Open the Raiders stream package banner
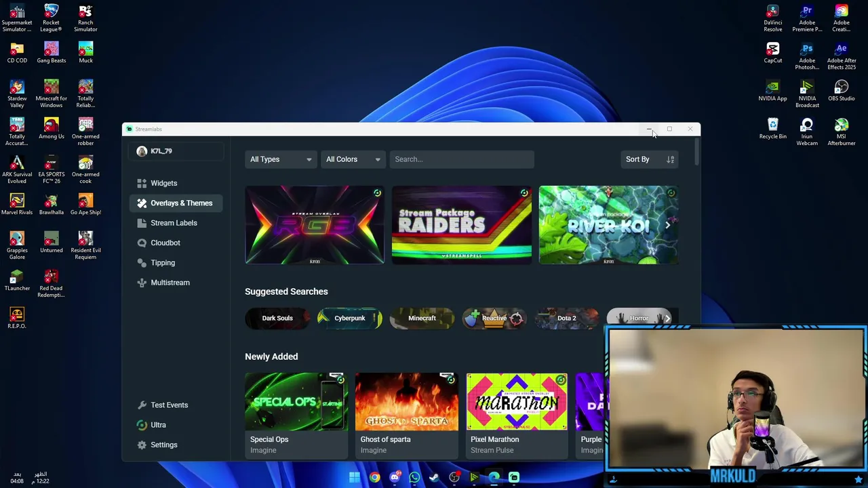 pyautogui.click(x=462, y=225)
